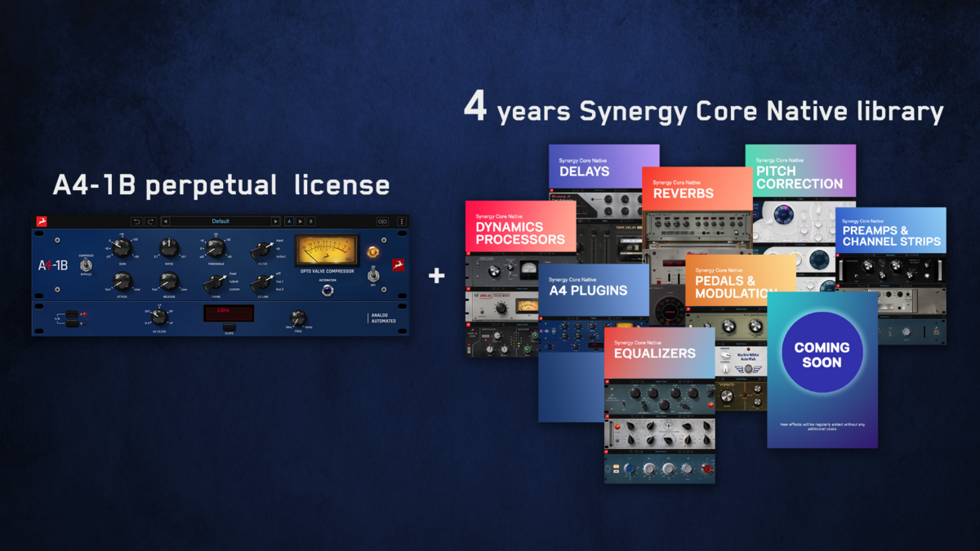The height and width of the screenshot is (551, 980).
Task: Click the next preset arrow
Action: coord(276,221)
